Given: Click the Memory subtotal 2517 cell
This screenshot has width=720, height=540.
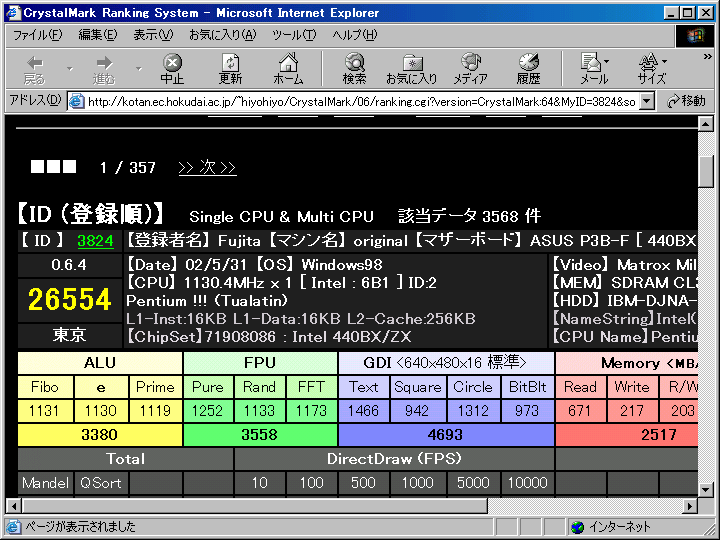Looking at the screenshot, I should click(627, 434).
